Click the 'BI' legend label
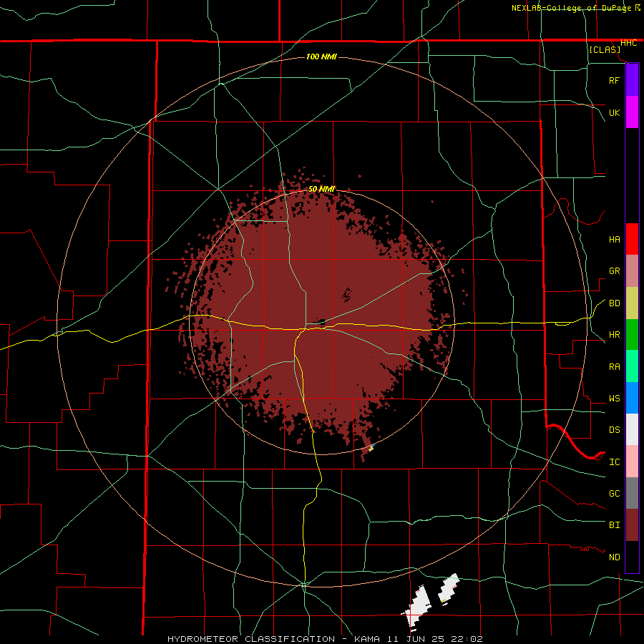 click(614, 525)
